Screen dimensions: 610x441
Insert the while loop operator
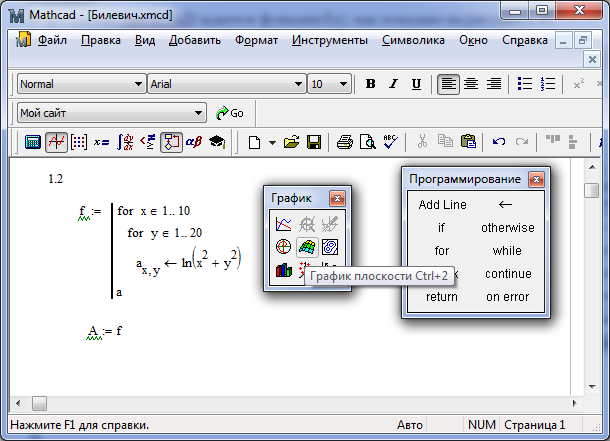point(507,251)
